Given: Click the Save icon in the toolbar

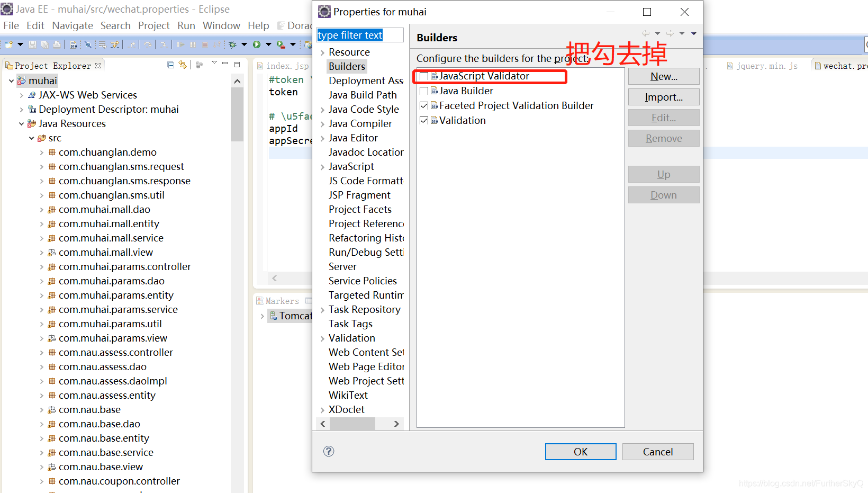Looking at the screenshot, I should pos(33,44).
